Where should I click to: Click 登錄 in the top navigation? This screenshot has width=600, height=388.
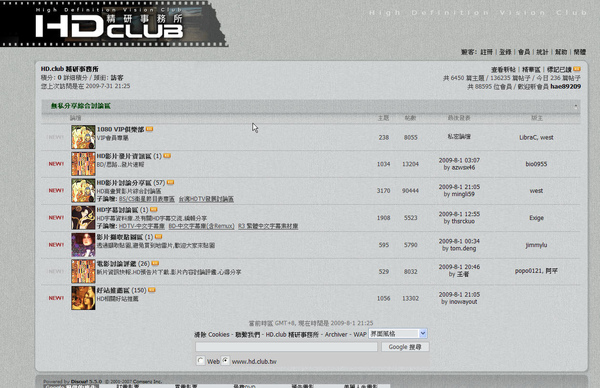pos(505,52)
